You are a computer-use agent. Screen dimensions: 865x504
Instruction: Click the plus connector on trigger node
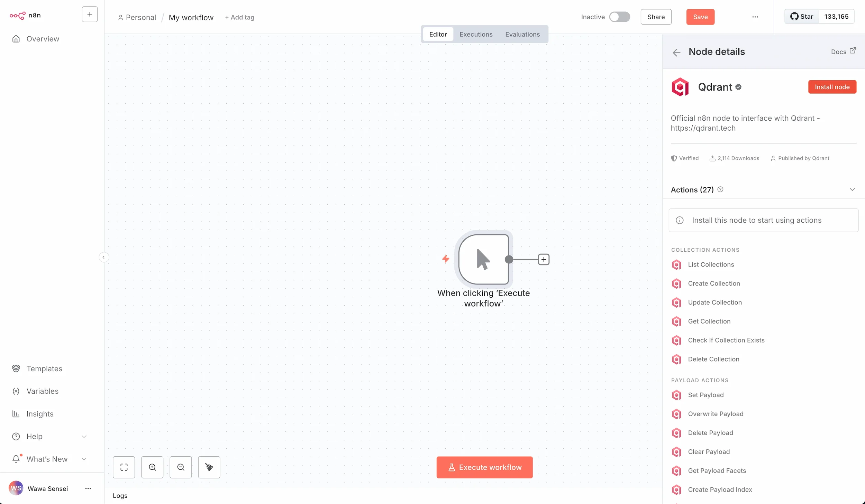[x=544, y=259]
